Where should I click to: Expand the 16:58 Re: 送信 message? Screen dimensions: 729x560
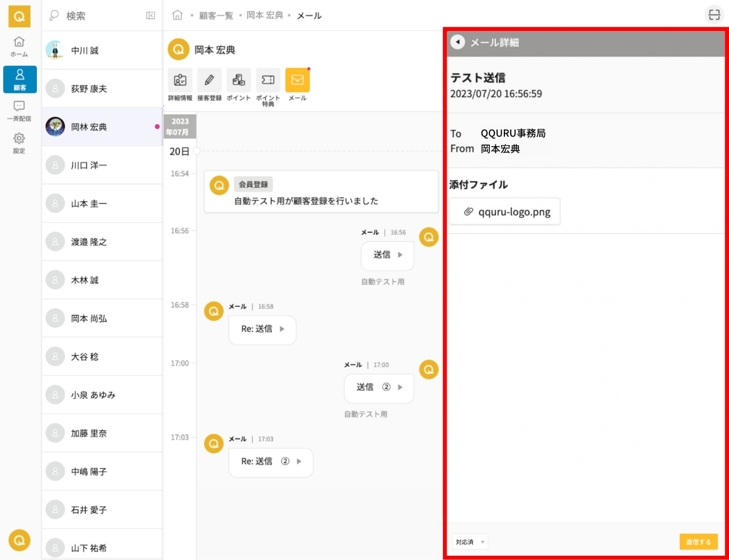[x=262, y=329]
